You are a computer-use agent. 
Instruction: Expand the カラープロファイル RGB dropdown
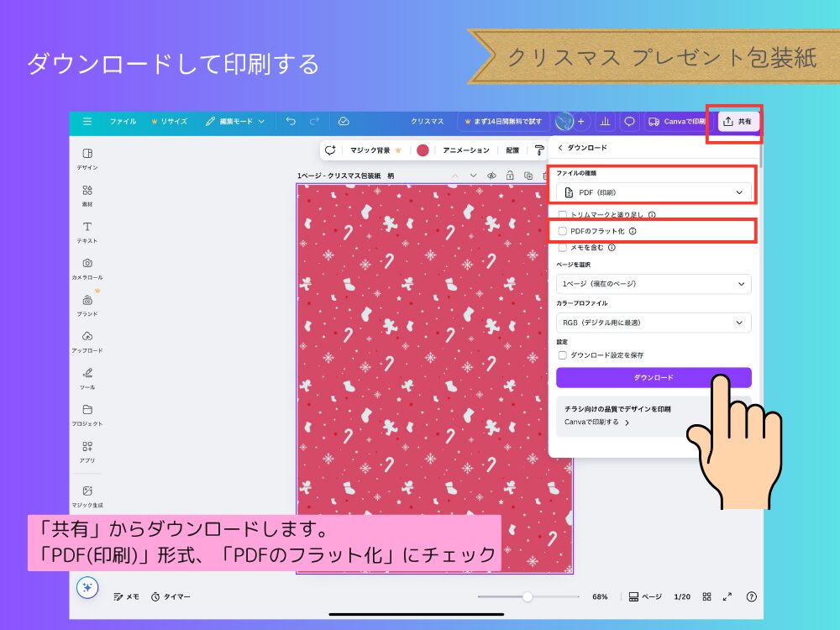pyautogui.click(x=654, y=322)
